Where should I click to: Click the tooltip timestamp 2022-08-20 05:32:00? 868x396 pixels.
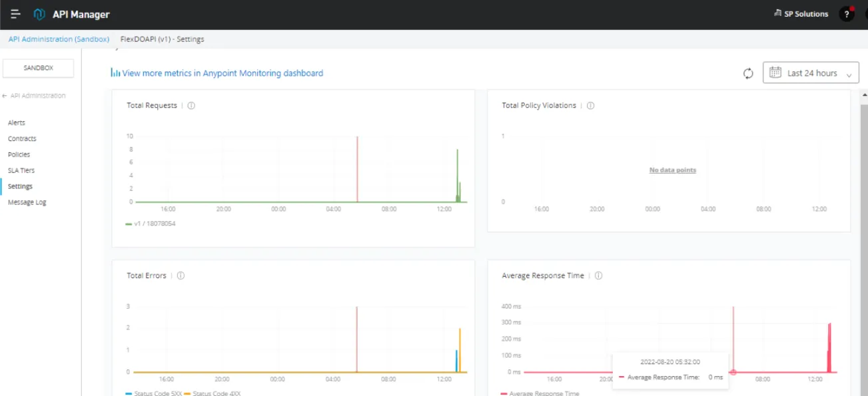tap(670, 362)
